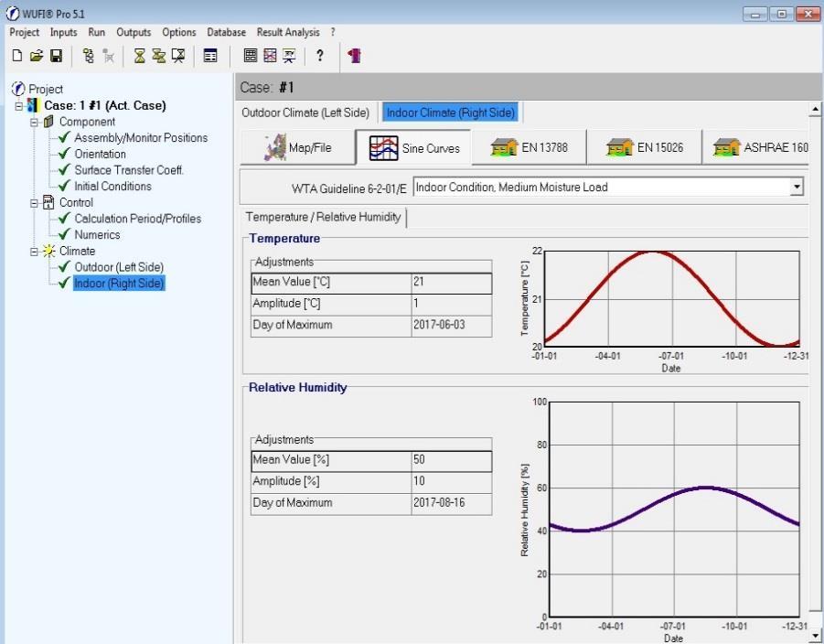
Task: Select Orientation in the project tree
Action: coord(100,154)
